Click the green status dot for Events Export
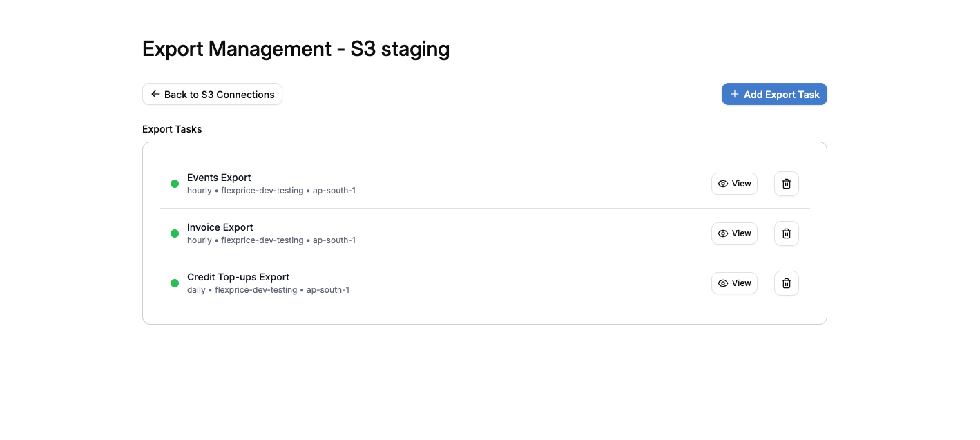Viewport: 980px width, 440px height. point(175,184)
